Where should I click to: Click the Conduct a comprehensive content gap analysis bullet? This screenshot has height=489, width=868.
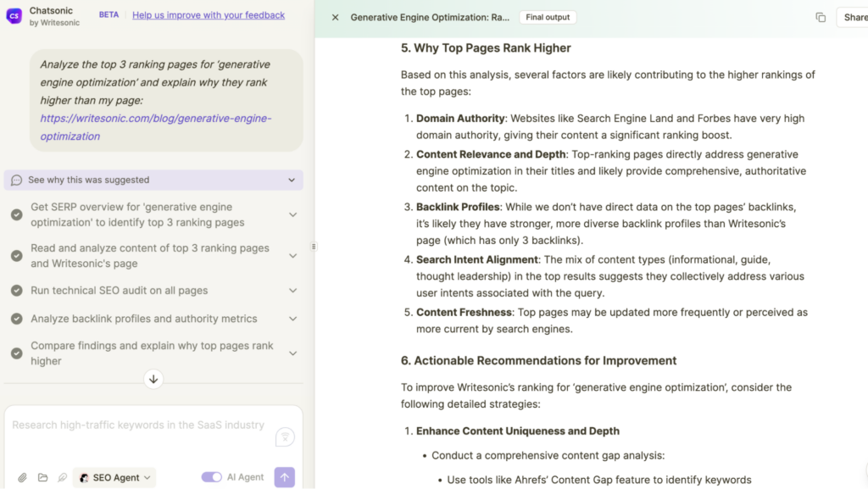[x=548, y=455]
